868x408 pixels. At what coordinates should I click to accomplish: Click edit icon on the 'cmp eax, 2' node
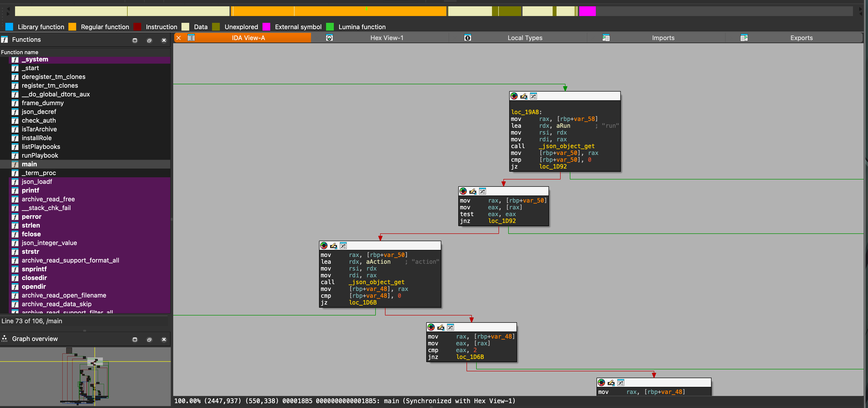pyautogui.click(x=441, y=327)
